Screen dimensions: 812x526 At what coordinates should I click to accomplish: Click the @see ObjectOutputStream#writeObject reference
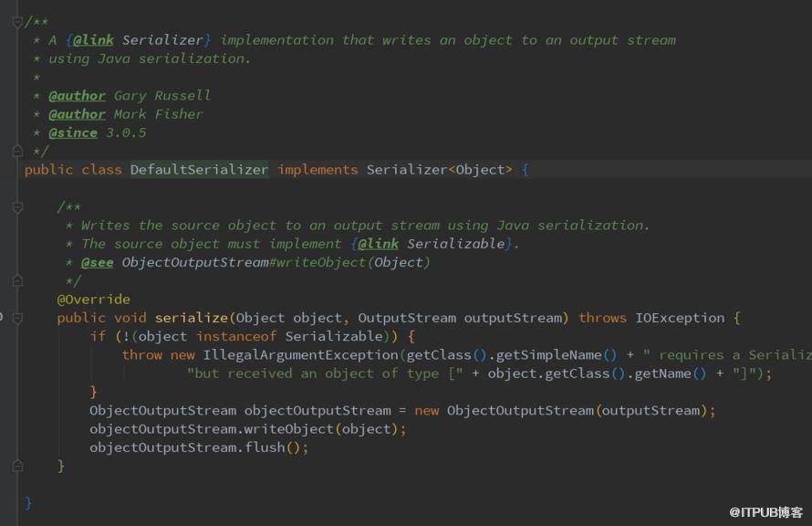click(255, 263)
